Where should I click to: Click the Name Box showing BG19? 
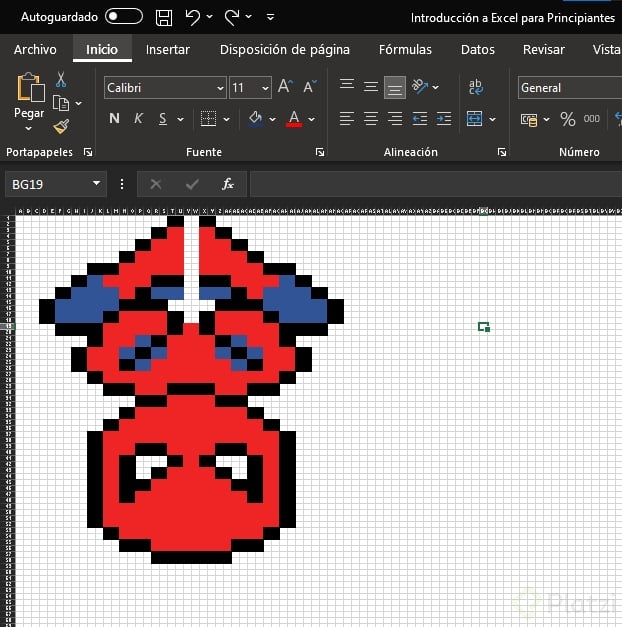click(x=48, y=184)
